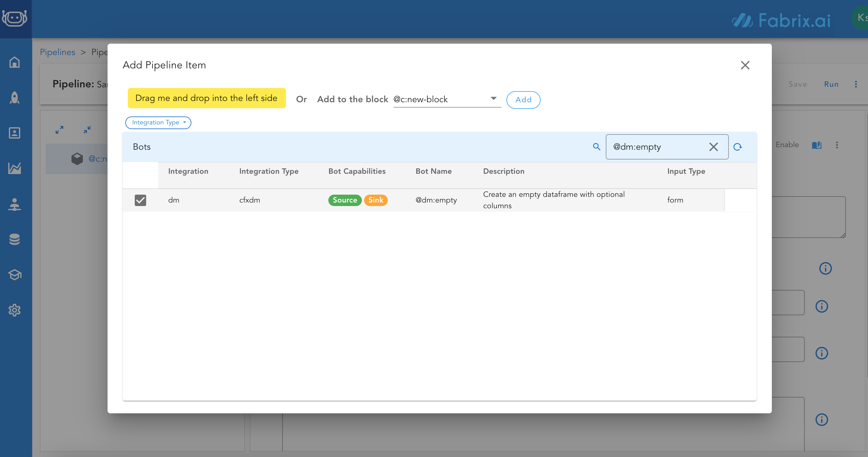The height and width of the screenshot is (457, 868).
Task: Click the cube block icon in pipeline tree
Action: coord(77,159)
